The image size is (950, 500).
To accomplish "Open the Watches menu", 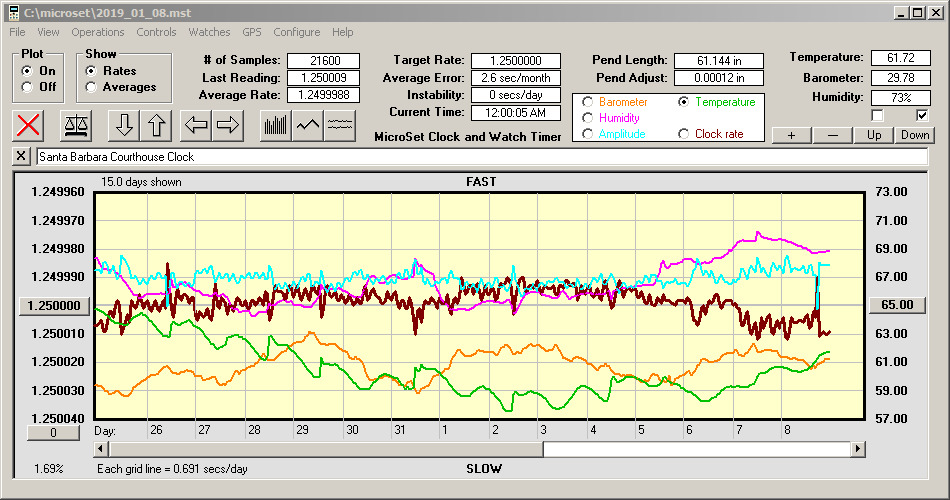I will point(209,32).
